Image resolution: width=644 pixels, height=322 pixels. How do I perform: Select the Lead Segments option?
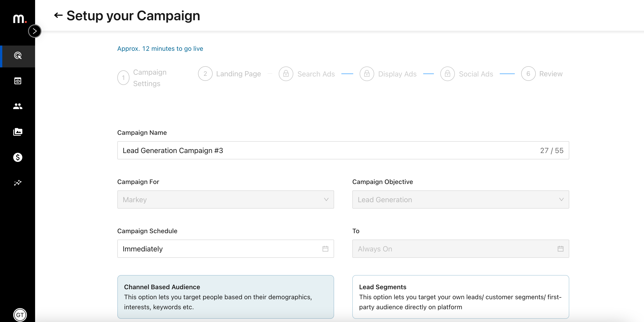(x=461, y=297)
